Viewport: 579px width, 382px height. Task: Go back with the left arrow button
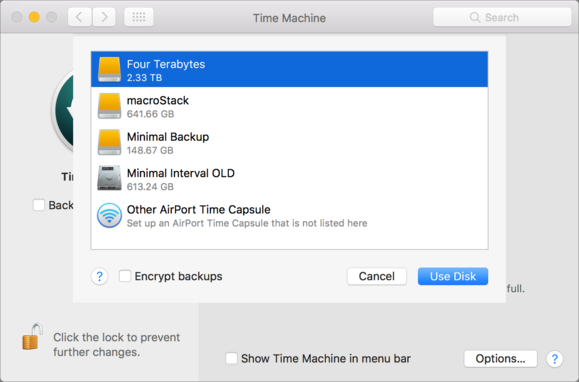click(x=79, y=17)
